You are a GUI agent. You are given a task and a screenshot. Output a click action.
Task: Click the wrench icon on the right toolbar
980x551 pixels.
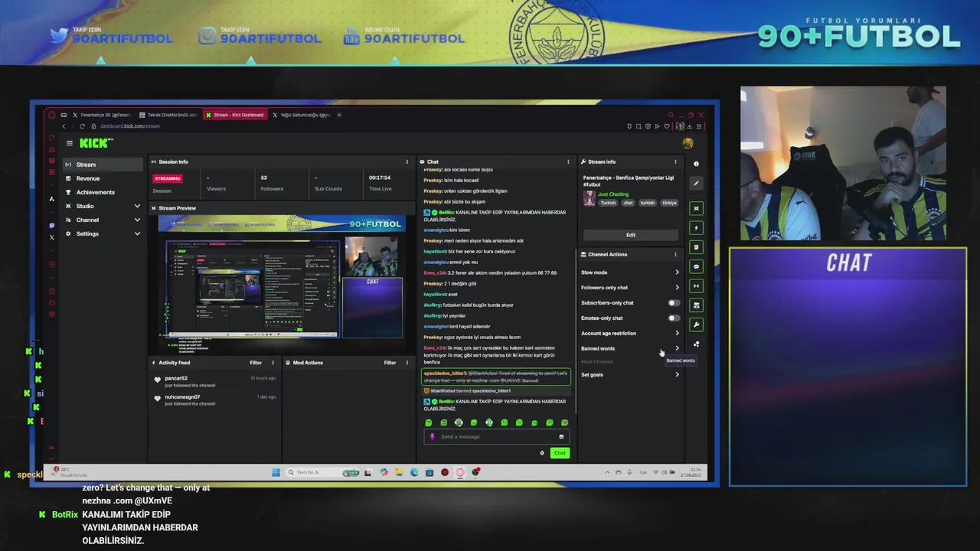tap(696, 324)
